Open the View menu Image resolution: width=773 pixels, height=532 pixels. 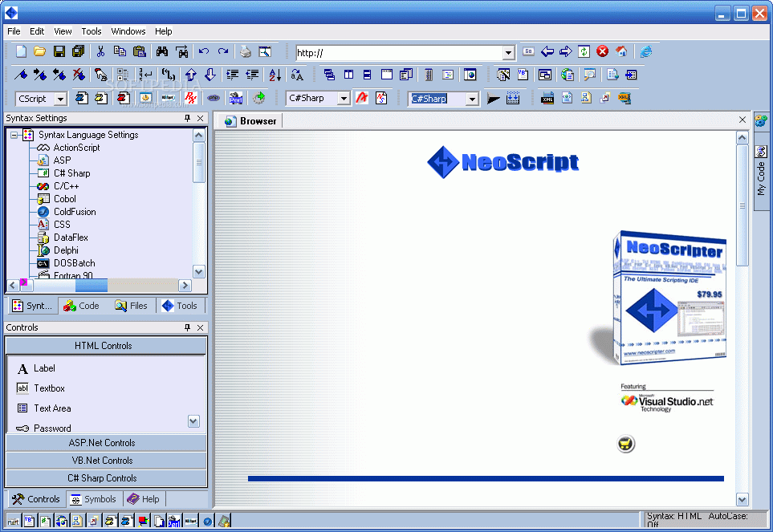click(x=63, y=31)
